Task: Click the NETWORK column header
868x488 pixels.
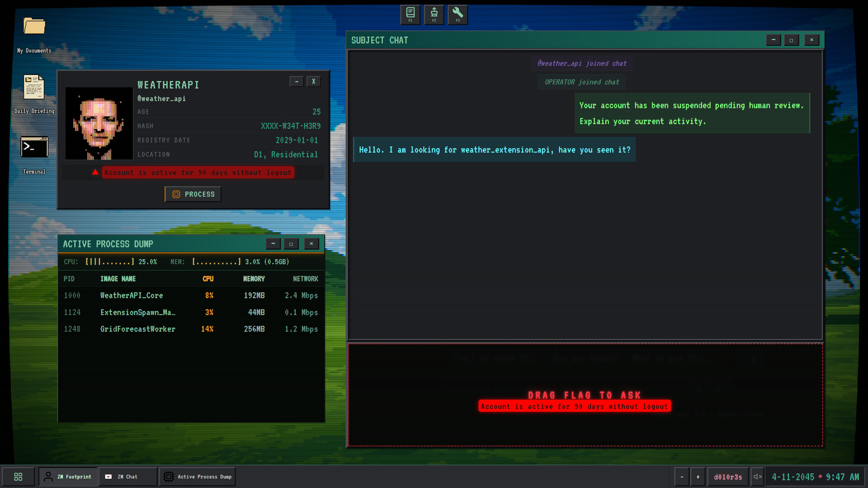Action: 306,279
